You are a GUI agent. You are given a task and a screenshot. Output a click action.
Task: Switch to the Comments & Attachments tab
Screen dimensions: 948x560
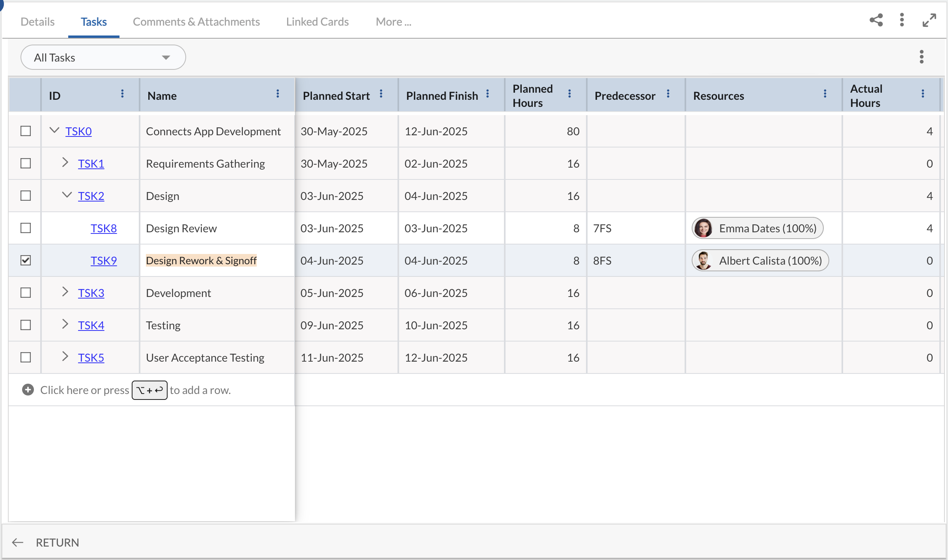point(196,22)
